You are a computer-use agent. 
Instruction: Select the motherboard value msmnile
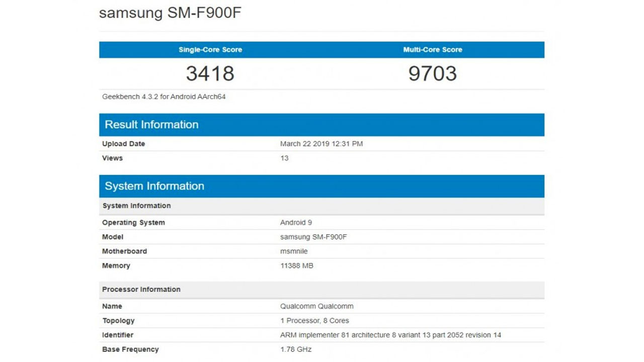click(294, 251)
